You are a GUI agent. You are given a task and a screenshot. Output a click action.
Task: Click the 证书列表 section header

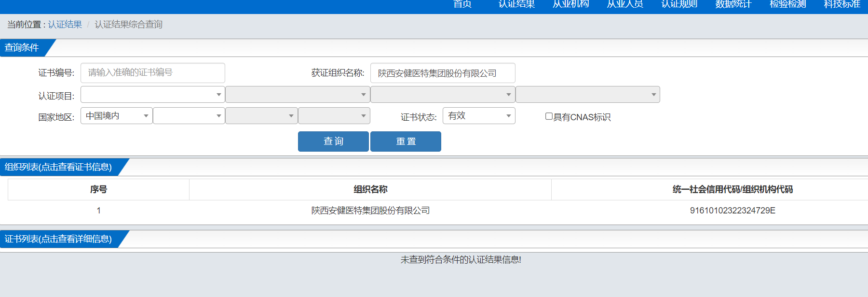click(x=58, y=239)
